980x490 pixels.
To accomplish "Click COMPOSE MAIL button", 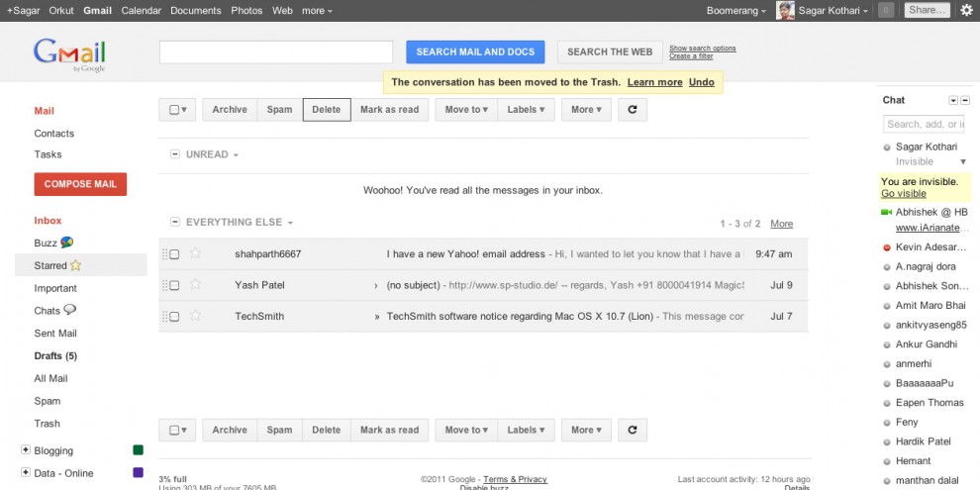I will (80, 184).
